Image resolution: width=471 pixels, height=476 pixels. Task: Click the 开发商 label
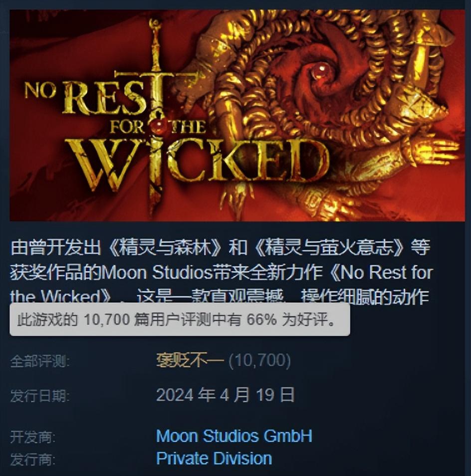(33, 437)
